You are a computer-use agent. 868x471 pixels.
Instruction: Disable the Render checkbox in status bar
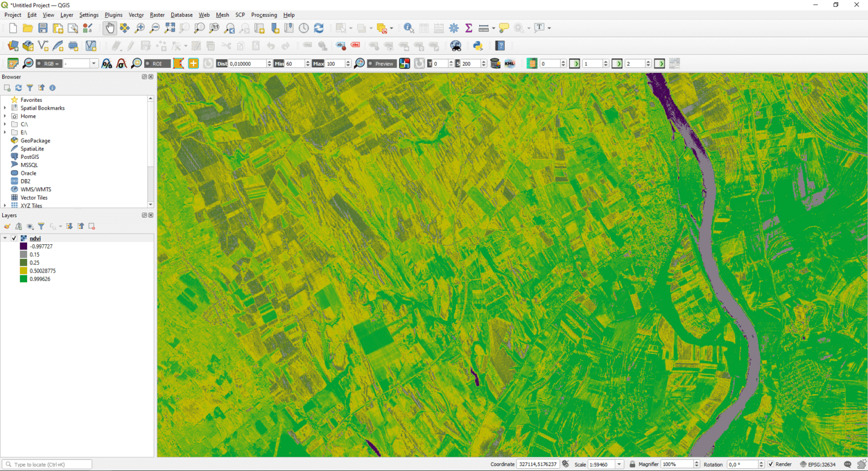(772, 464)
